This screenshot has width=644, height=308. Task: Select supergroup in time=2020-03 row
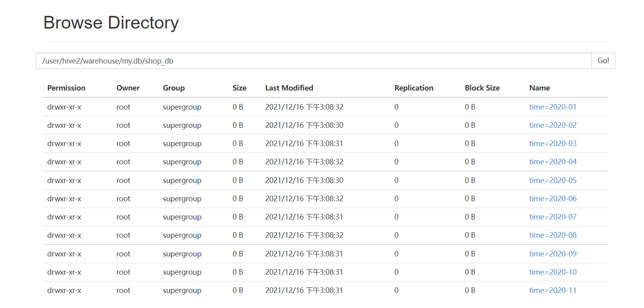click(x=182, y=144)
